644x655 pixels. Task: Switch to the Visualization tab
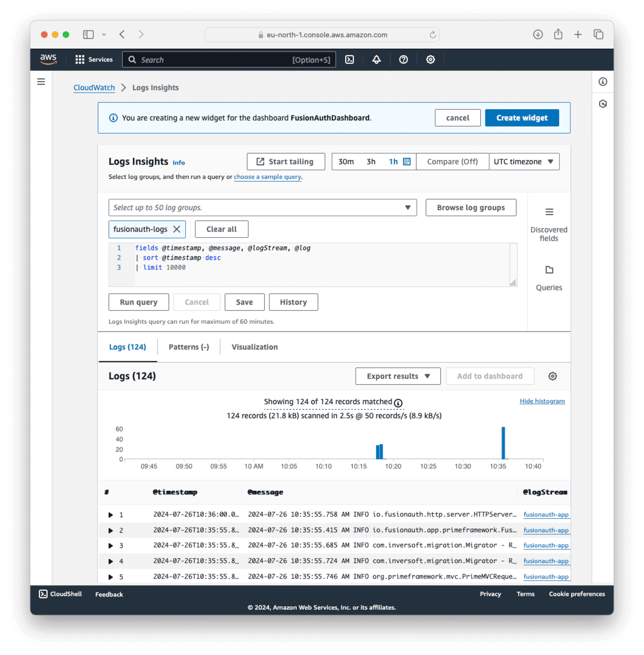pos(254,347)
